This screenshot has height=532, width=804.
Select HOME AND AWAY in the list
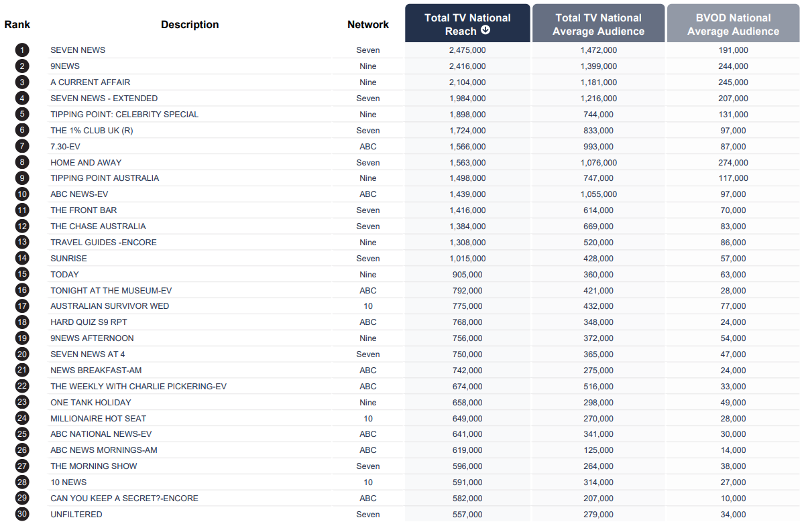point(86,163)
